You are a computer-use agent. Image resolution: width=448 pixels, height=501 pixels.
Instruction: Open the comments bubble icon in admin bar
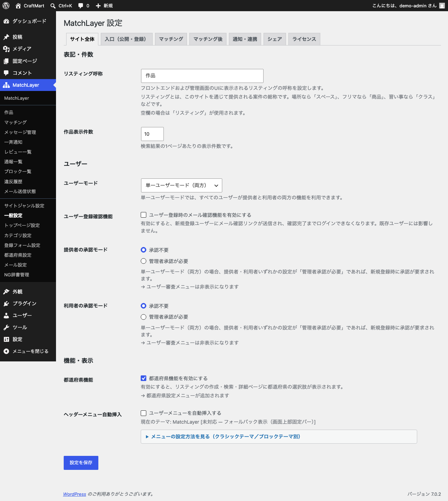click(80, 6)
